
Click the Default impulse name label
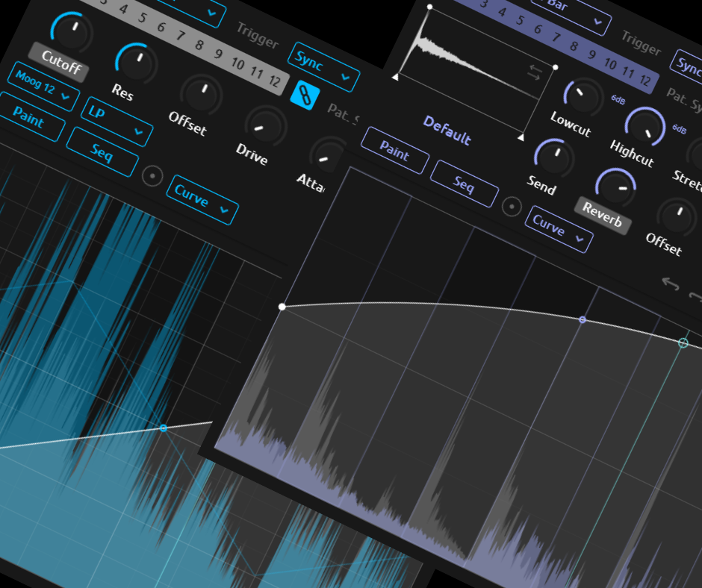point(447,131)
